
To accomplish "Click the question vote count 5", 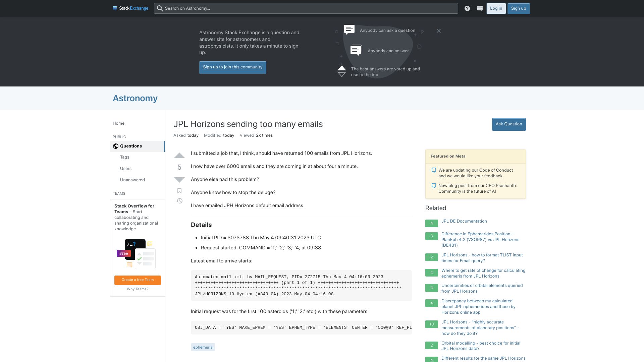I will coord(179,167).
